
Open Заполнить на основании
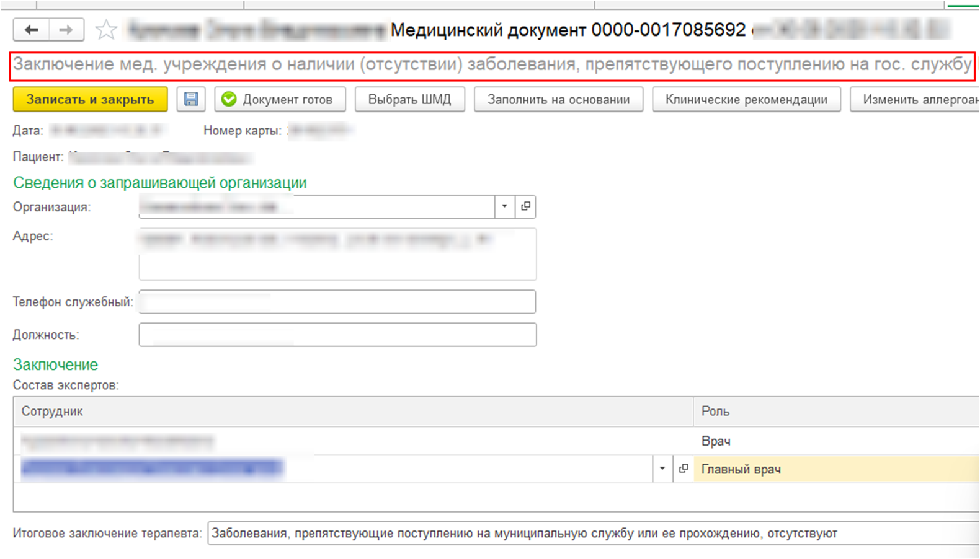tap(558, 99)
